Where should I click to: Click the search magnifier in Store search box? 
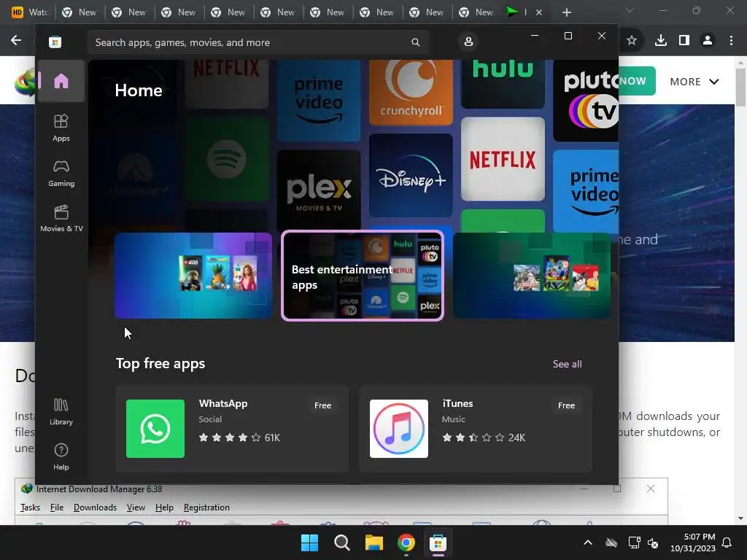415,42
